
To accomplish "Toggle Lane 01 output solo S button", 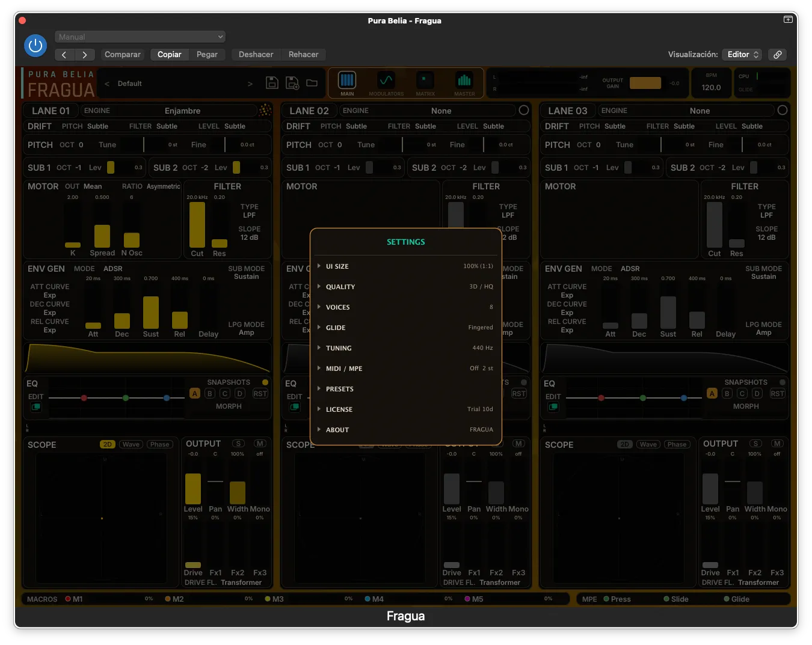I will click(238, 444).
